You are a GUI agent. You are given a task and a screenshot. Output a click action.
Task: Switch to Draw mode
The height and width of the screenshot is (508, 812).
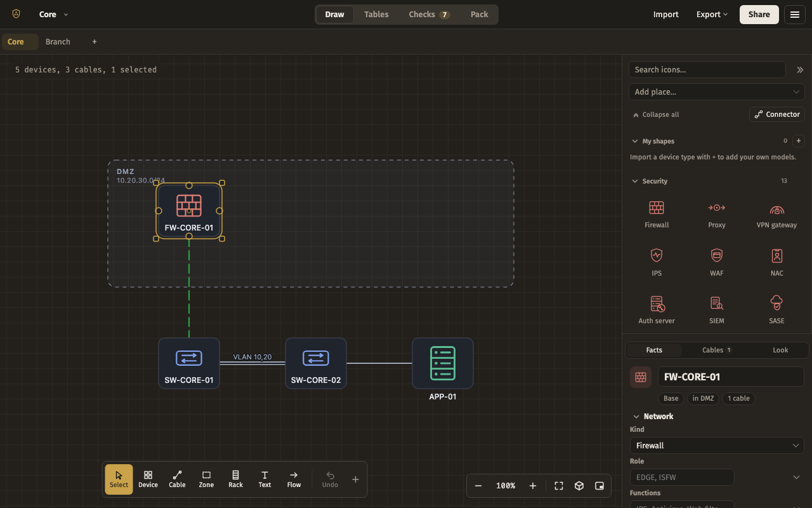pos(335,15)
